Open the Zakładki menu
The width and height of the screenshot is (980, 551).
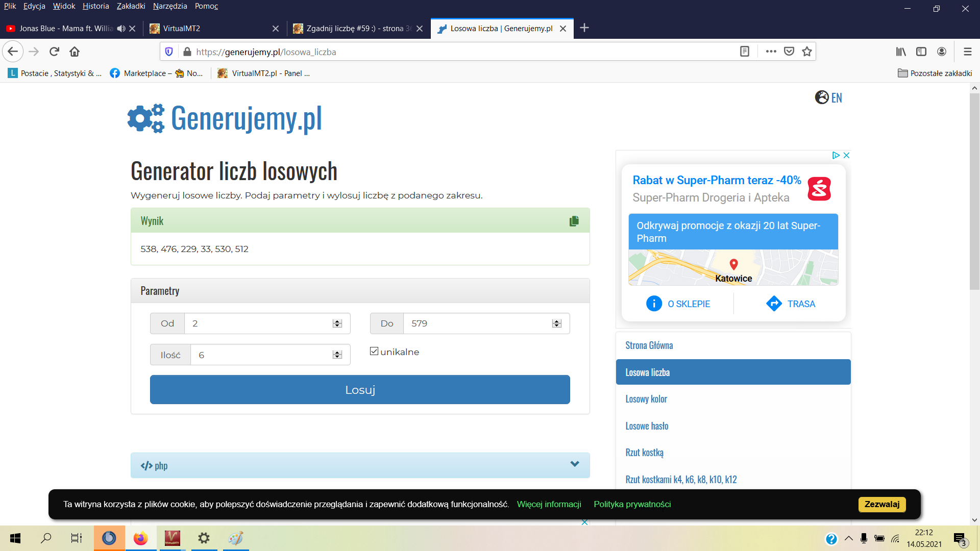[x=131, y=6]
